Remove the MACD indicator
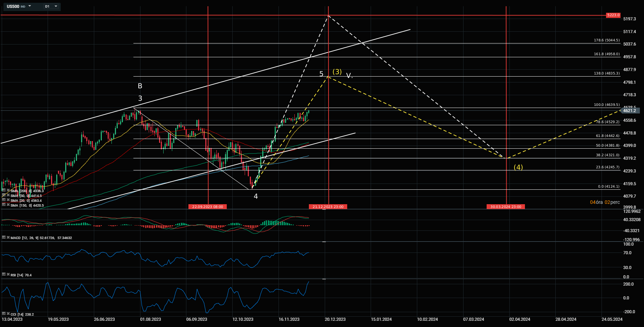The width and height of the screenshot is (644, 327). (8, 237)
